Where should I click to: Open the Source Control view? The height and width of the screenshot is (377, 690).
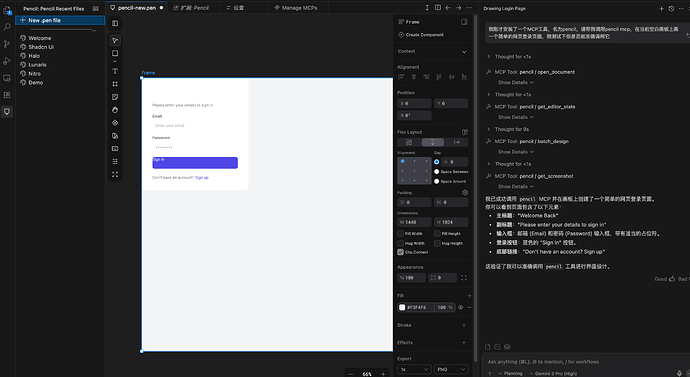[7, 44]
